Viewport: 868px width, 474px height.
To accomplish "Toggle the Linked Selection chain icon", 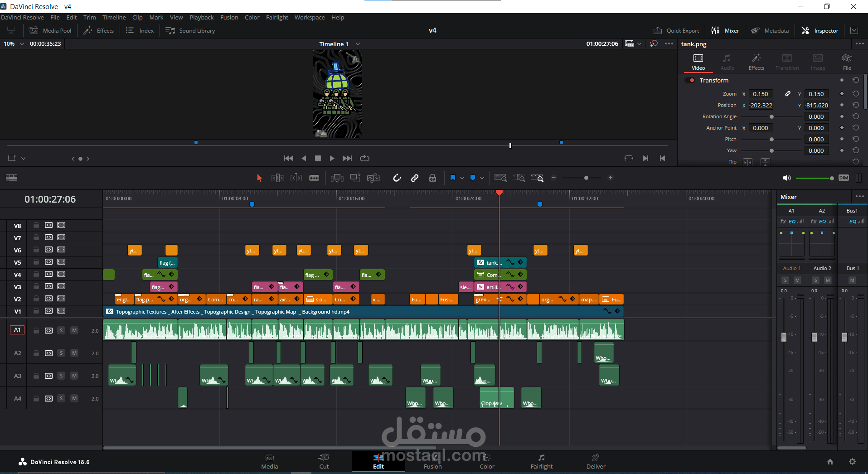I will click(415, 178).
